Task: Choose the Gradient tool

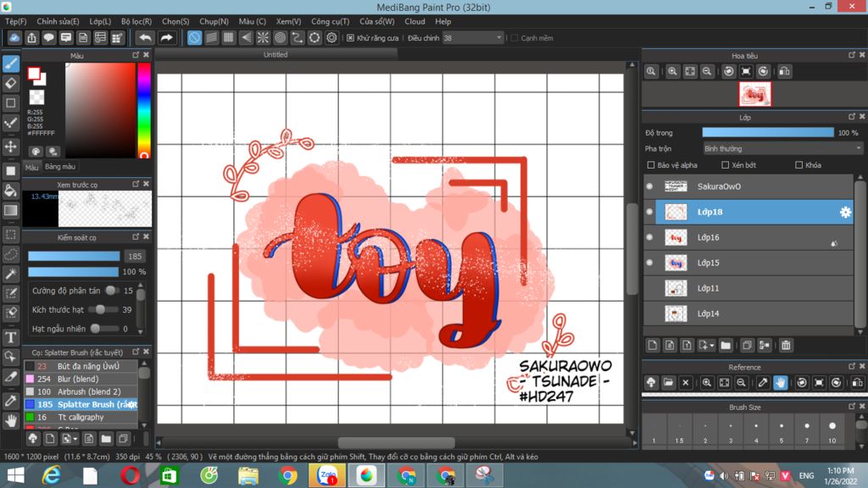Action: (x=11, y=211)
